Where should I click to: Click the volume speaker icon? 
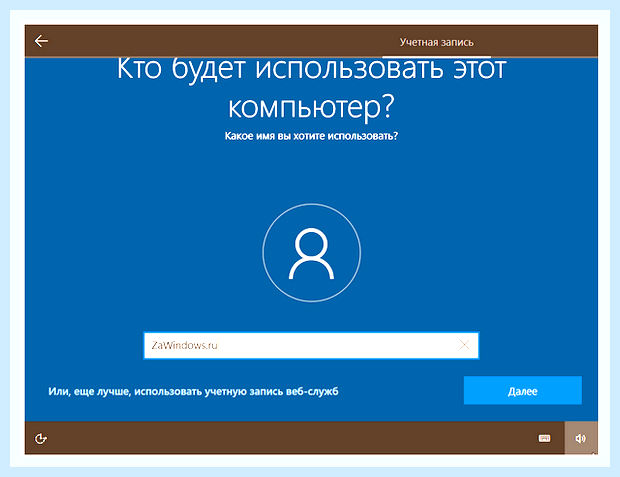pos(580,438)
